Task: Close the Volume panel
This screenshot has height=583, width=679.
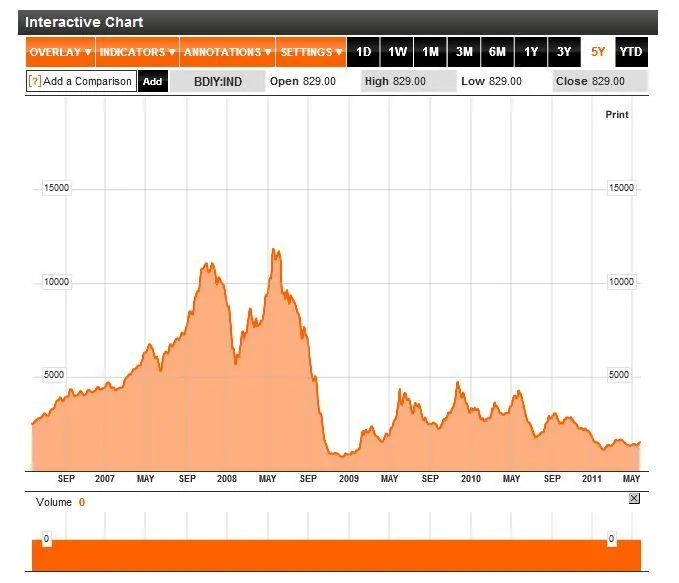Action: (634, 498)
